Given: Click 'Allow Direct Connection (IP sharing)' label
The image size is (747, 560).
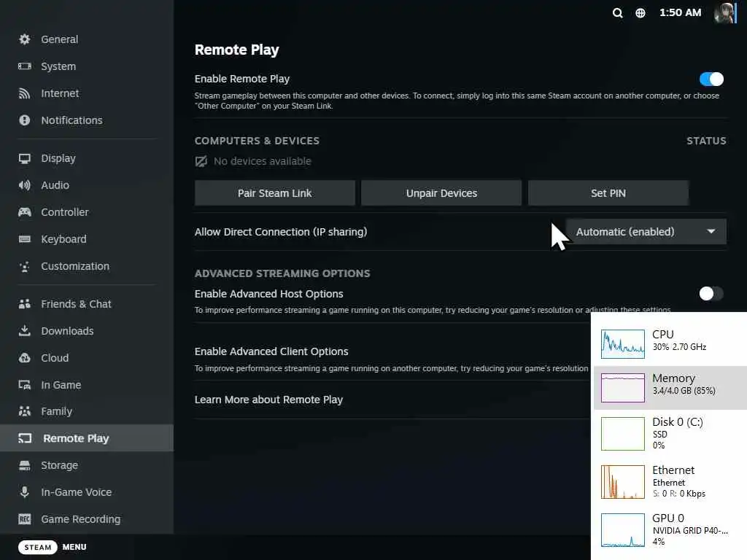Looking at the screenshot, I should [281, 232].
